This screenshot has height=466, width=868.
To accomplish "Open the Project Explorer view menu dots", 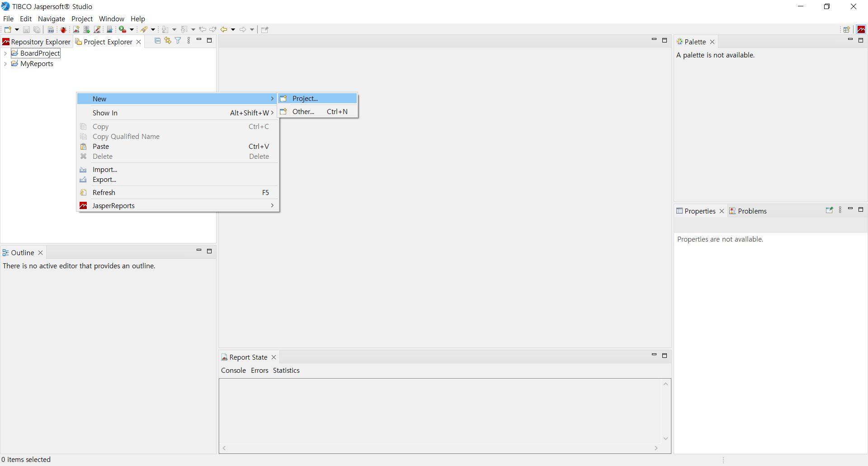I will (189, 41).
